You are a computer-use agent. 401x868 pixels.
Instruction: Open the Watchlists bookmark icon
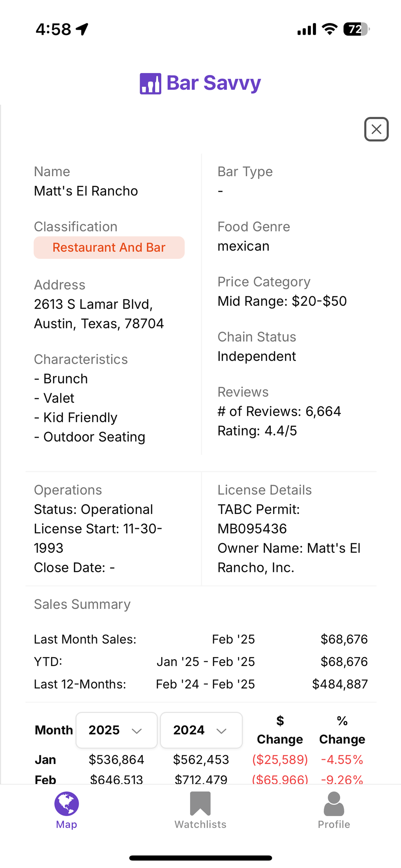pyautogui.click(x=200, y=803)
